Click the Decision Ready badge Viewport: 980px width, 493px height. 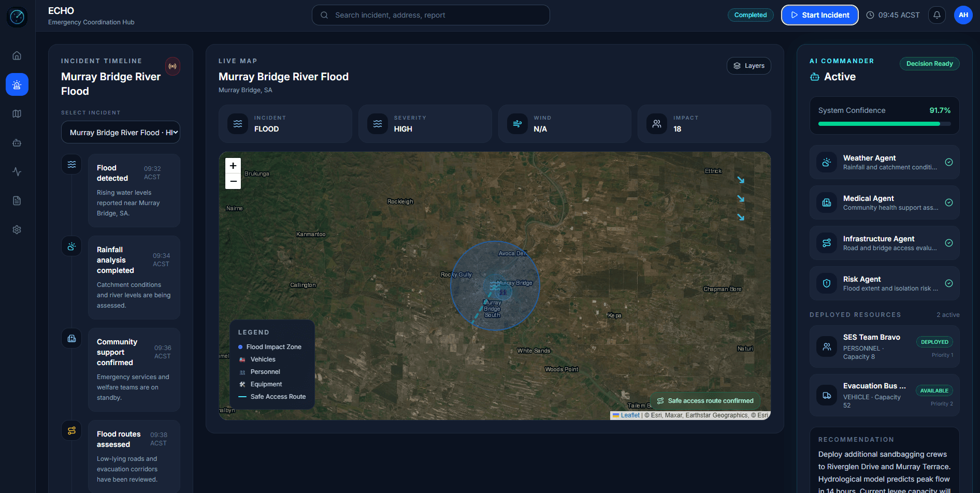[930, 64]
